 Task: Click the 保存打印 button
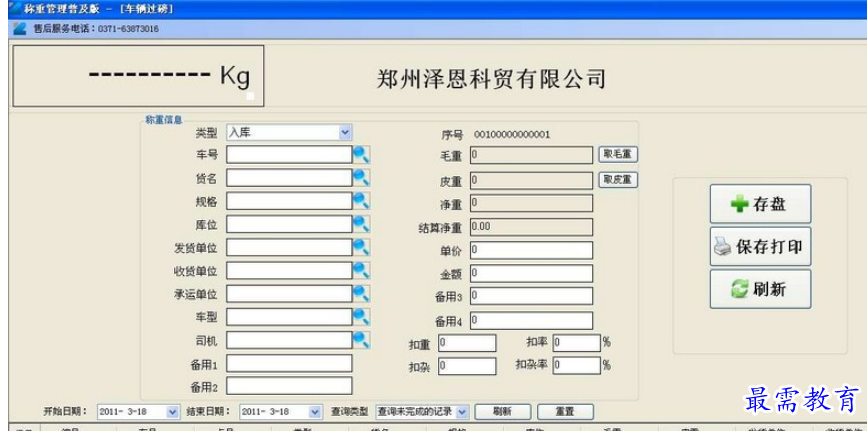tap(760, 247)
